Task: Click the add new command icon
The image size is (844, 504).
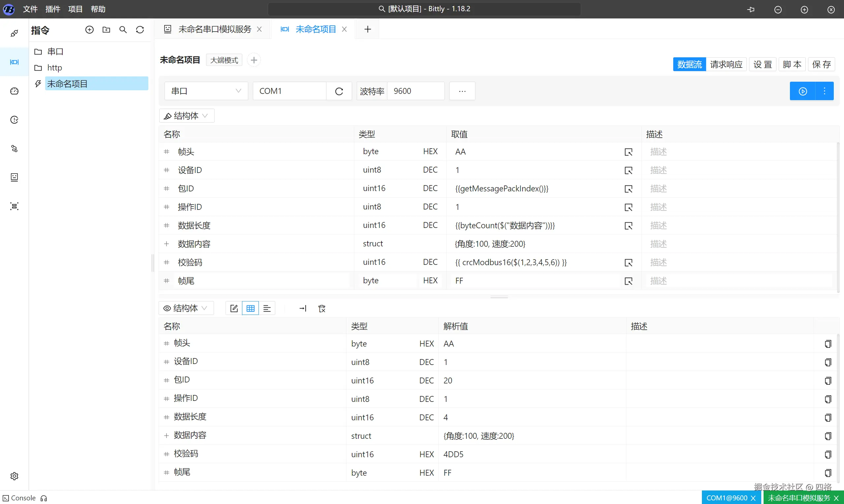Action: coord(89,30)
